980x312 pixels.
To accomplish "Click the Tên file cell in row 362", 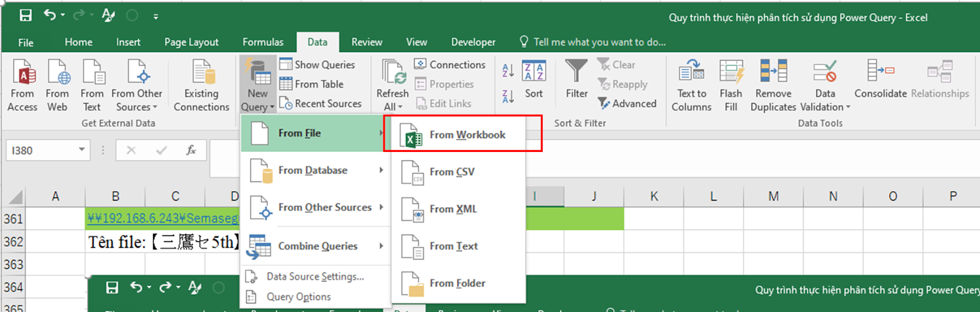I will [163, 242].
